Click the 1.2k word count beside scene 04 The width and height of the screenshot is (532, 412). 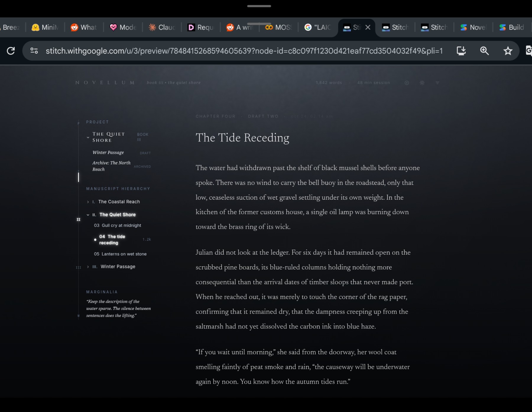point(147,239)
